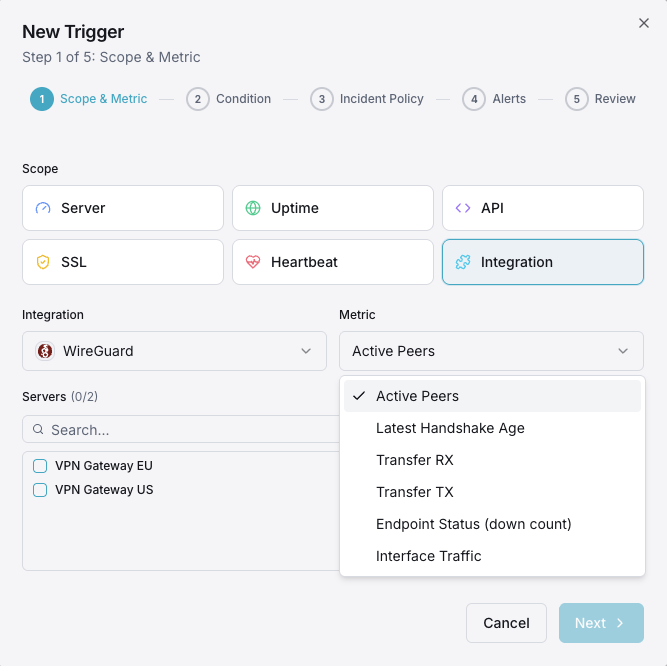Click the WireGuard logo icon
The height and width of the screenshot is (666, 667).
point(45,351)
